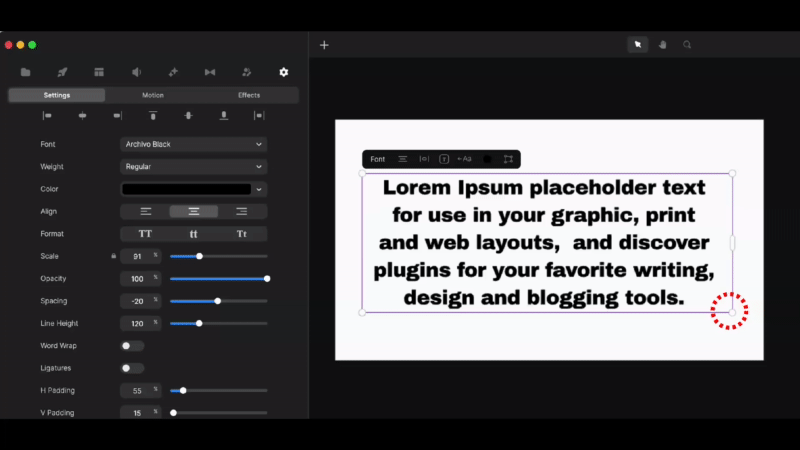Click right-edge middle handle of text box
This screenshot has height=450, width=800.
pos(732,243)
